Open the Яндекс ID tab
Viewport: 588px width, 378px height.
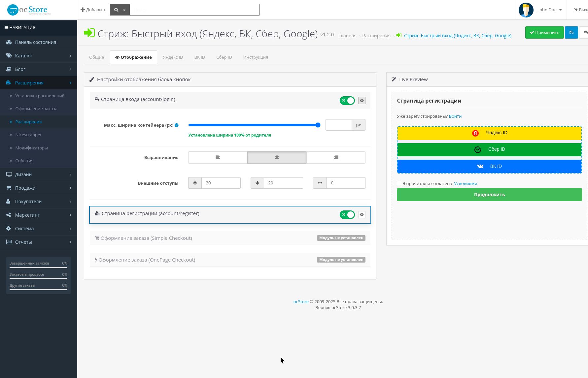(x=173, y=57)
